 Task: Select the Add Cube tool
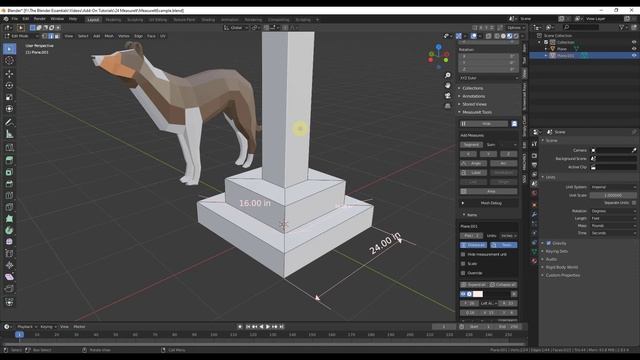point(9,148)
